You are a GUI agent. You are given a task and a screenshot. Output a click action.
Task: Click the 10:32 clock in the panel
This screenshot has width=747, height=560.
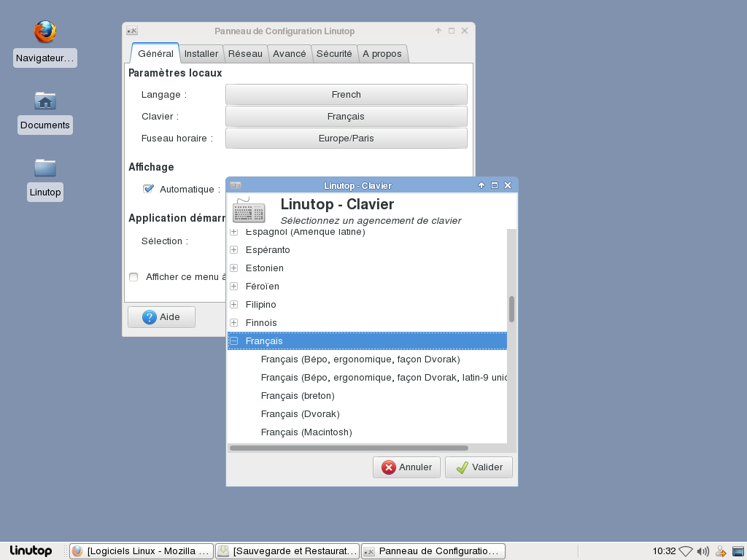(664, 551)
